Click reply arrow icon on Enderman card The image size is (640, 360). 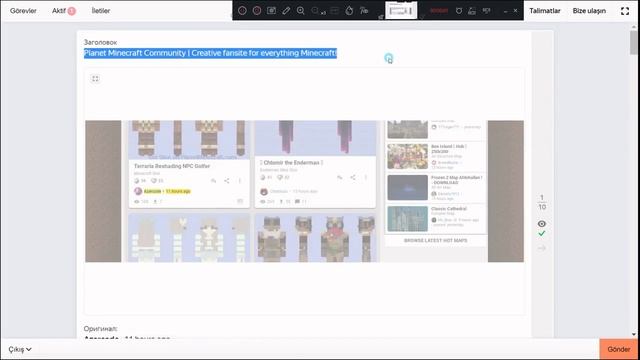[340, 177]
